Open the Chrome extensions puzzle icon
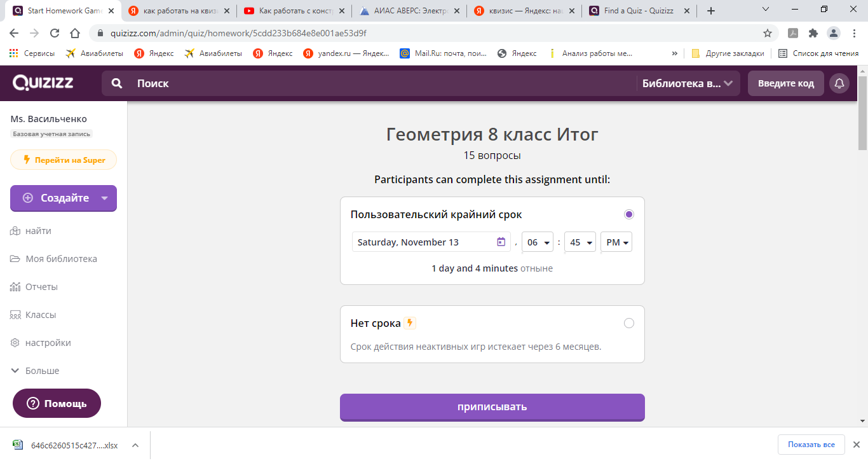Viewport: 868px width, 463px height. coord(813,33)
